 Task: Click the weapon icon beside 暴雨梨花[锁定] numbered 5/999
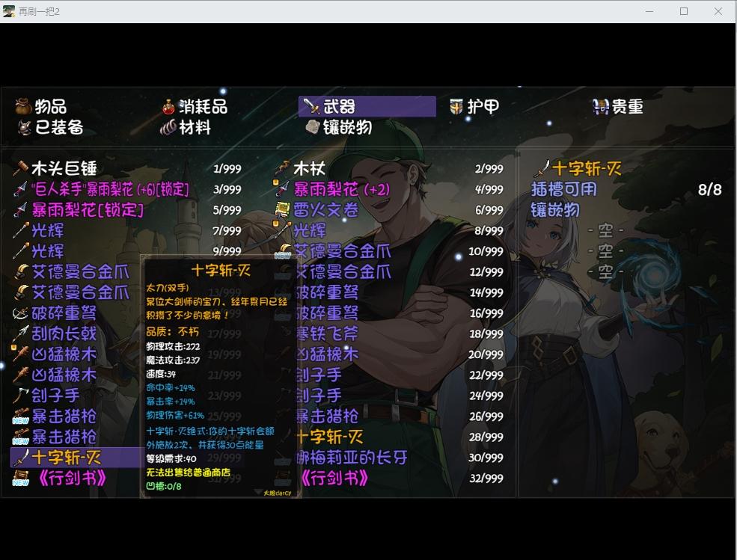[21, 209]
